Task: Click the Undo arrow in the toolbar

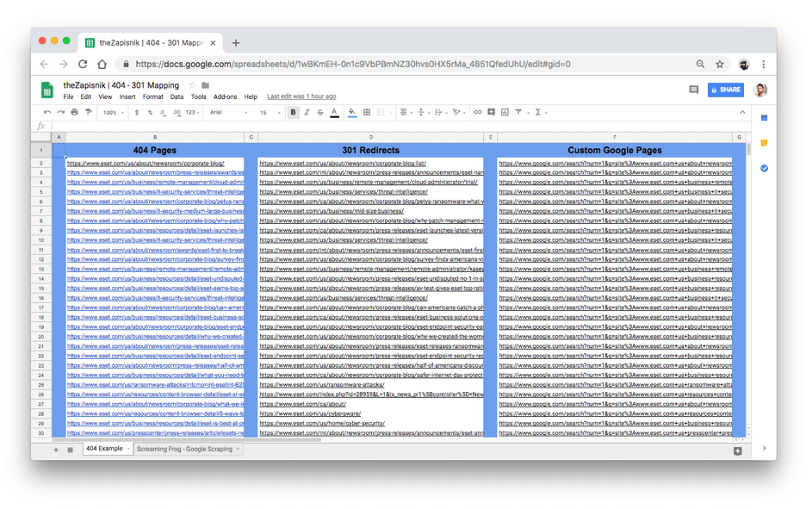Action: [47, 112]
